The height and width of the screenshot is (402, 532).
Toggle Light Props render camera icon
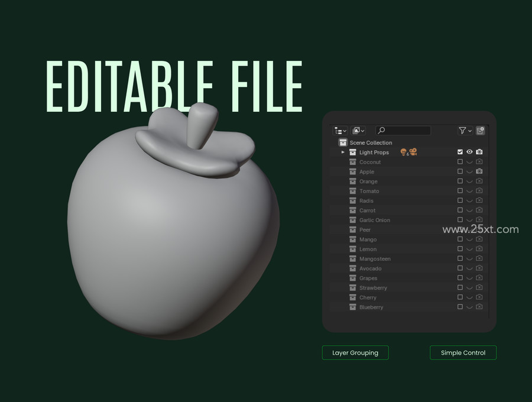[x=479, y=152]
